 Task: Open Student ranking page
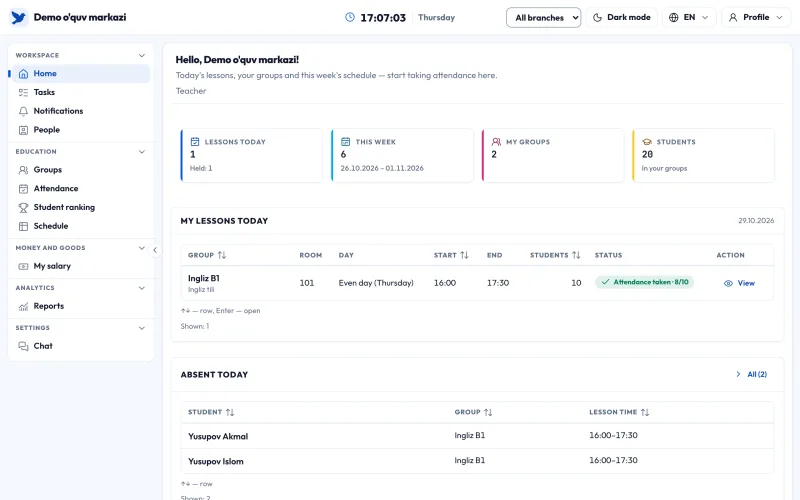point(81,208)
